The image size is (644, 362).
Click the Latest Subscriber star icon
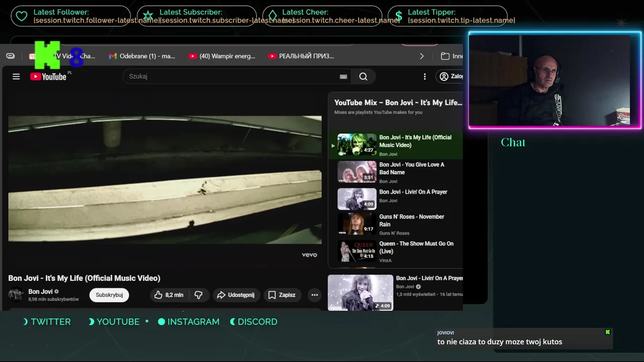pos(147,16)
